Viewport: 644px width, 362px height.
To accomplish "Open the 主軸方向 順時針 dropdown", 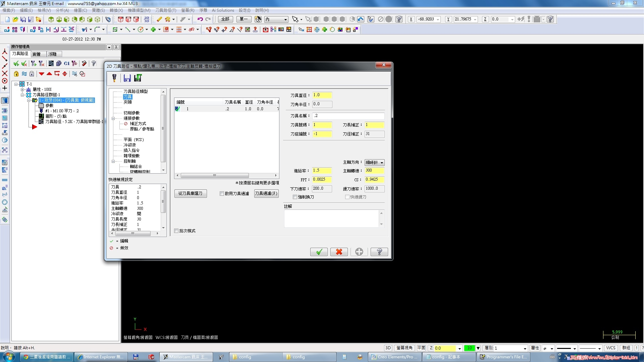I will coord(374,163).
